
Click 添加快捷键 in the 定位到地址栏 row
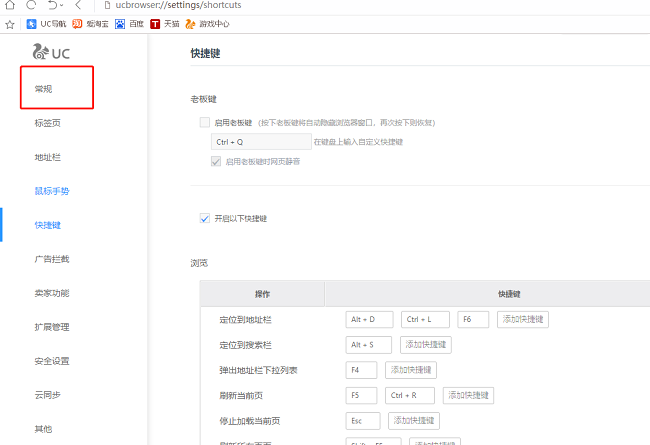523,319
